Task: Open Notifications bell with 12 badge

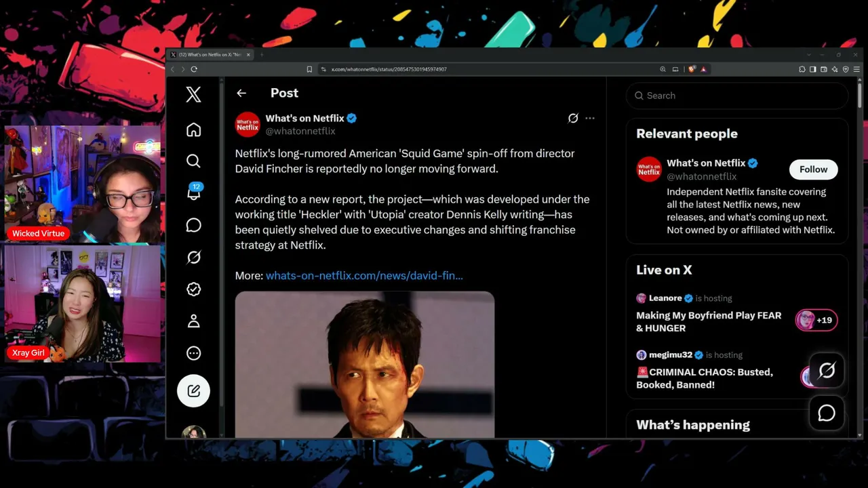Action: point(194,192)
